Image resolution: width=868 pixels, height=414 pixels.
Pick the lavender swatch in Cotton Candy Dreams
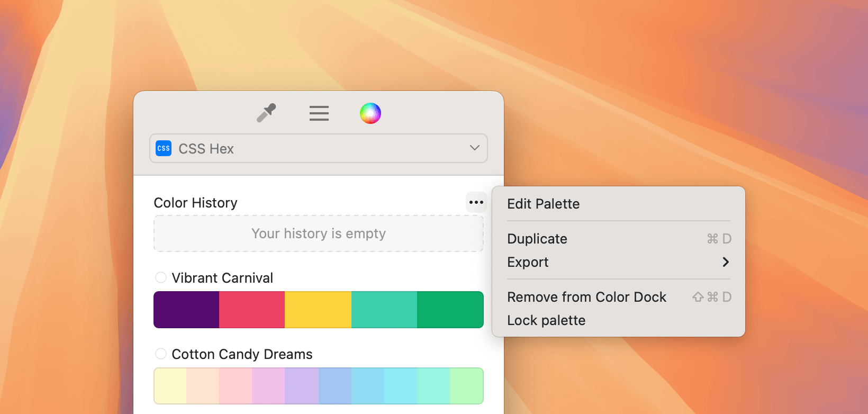pyautogui.click(x=302, y=386)
